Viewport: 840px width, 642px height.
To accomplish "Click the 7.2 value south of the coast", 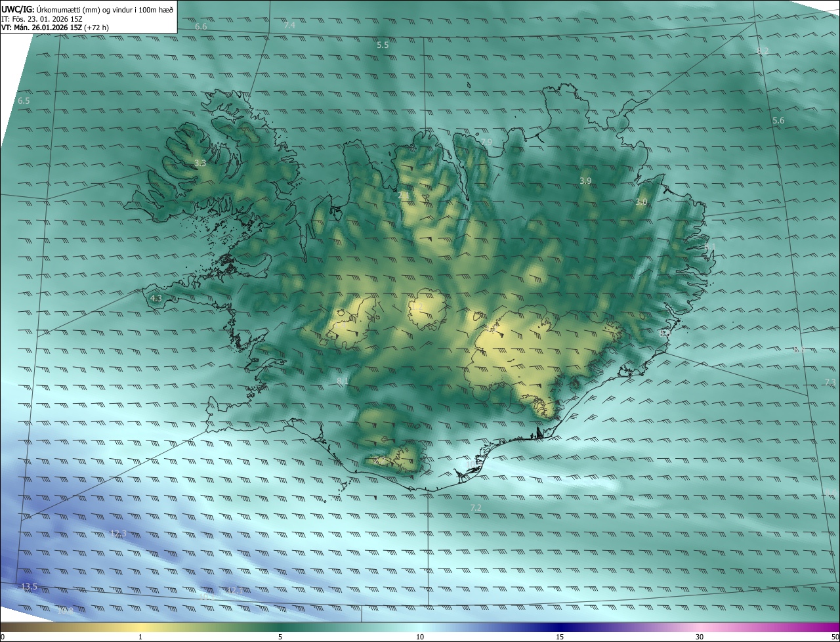I will click(x=476, y=508).
